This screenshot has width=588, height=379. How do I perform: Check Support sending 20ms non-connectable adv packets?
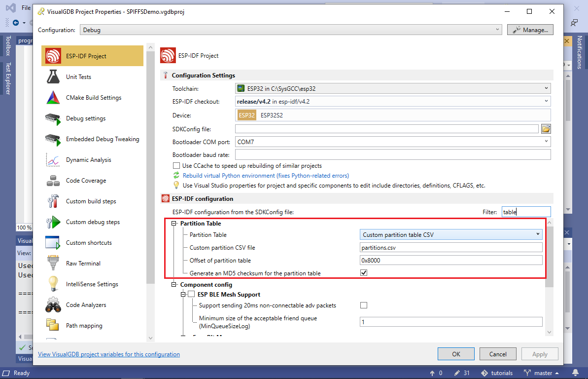click(364, 305)
